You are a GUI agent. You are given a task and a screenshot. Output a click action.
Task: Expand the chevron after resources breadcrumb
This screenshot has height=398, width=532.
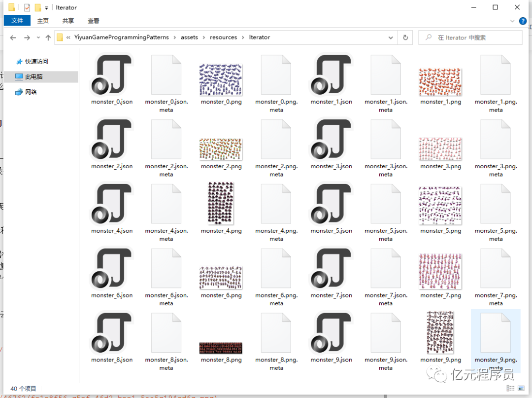point(243,37)
